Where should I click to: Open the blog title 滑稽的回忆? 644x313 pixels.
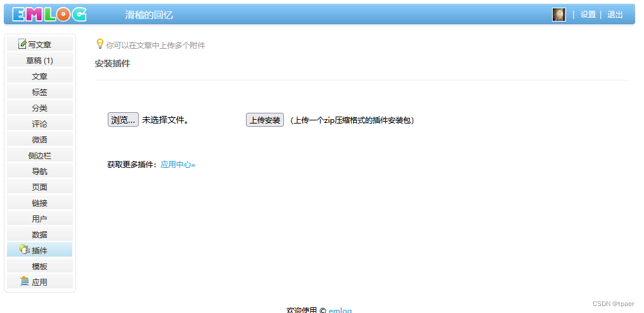tap(149, 15)
